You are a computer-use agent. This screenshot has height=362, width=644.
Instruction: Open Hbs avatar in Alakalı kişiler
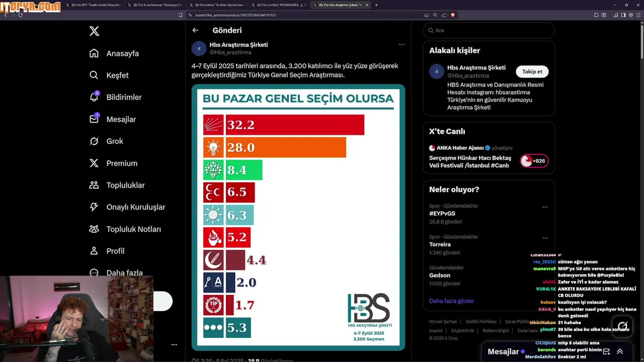437,71
